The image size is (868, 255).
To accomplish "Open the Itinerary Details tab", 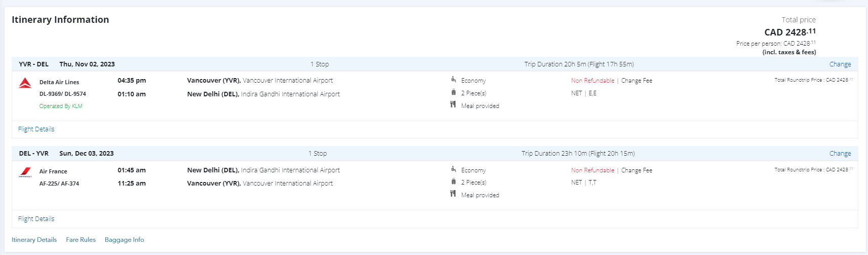I will (34, 240).
